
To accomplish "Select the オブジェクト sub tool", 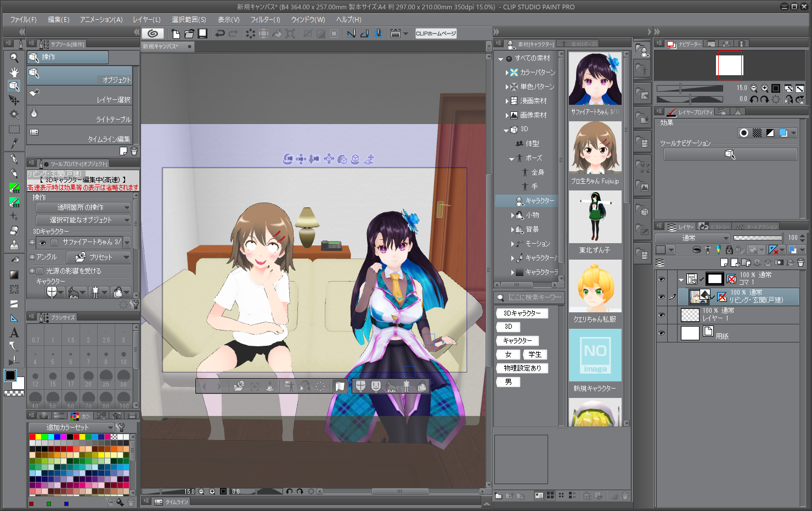I will (x=80, y=76).
